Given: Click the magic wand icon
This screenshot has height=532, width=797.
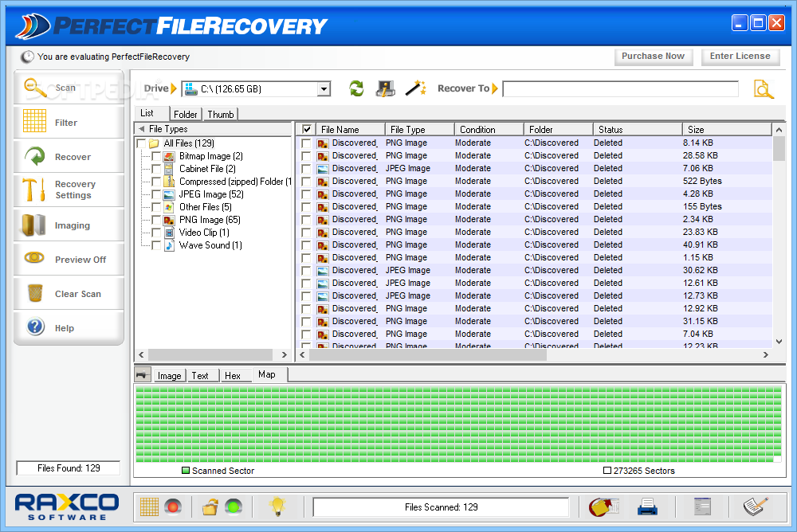Looking at the screenshot, I should click(x=415, y=88).
